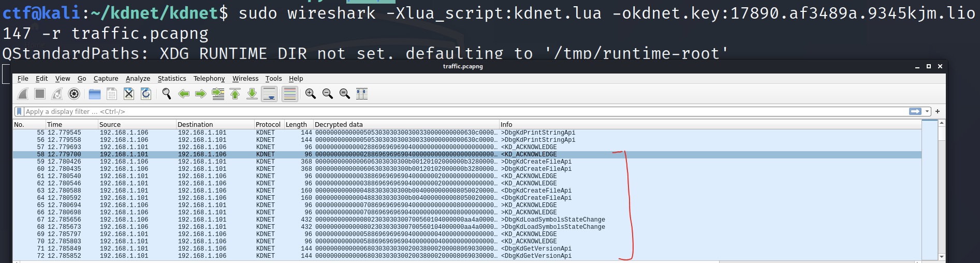Sort by the No. column header

pyautogui.click(x=29, y=124)
